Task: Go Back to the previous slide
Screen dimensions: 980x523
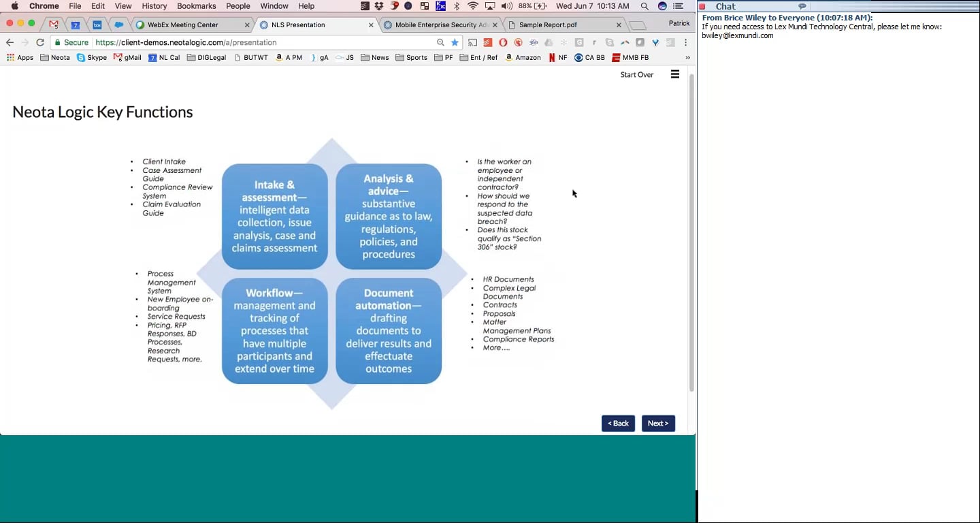Action: [618, 423]
